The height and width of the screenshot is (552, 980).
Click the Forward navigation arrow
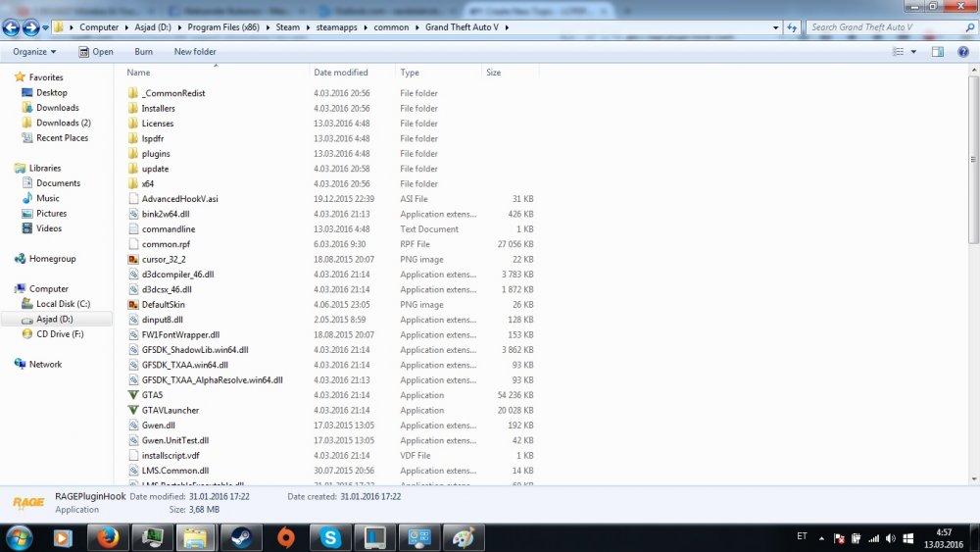[x=30, y=27]
